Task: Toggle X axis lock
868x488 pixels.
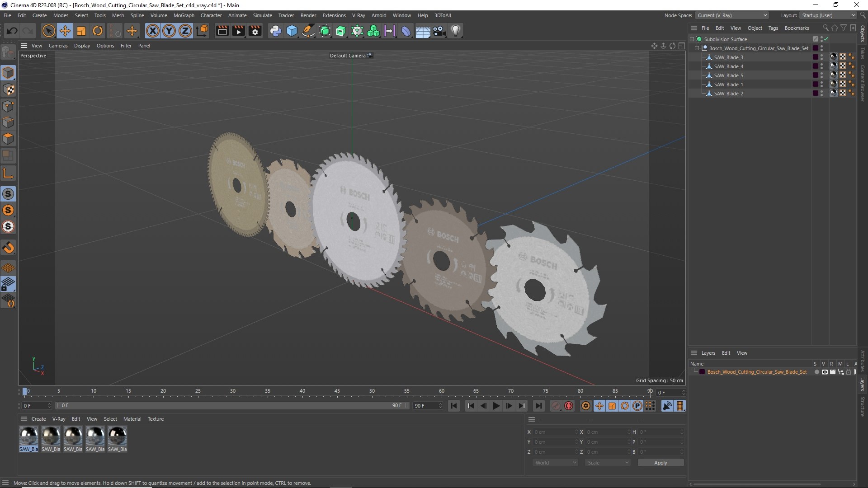Action: (153, 31)
